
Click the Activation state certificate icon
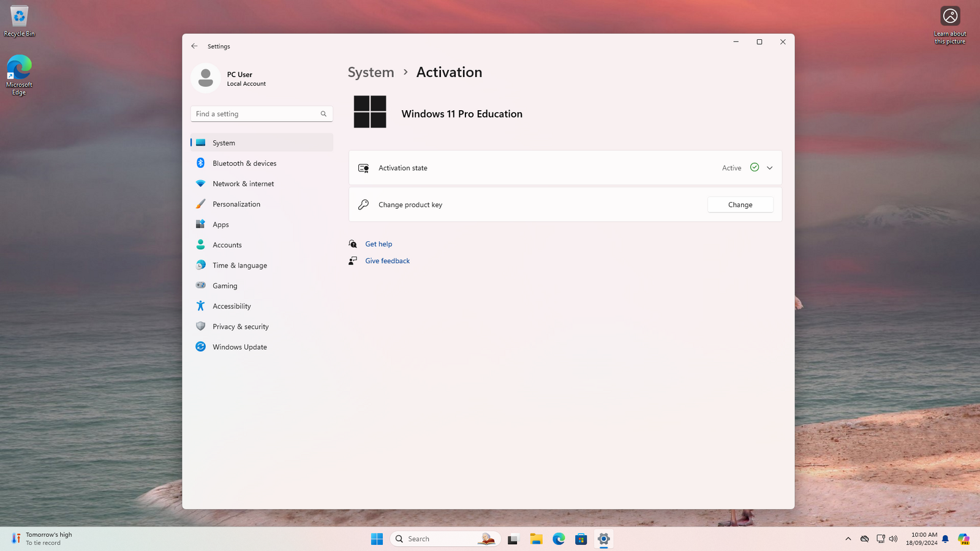coord(363,168)
